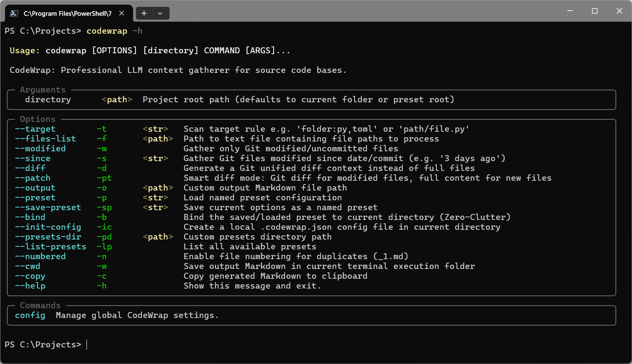This screenshot has width=632, height=364.
Task: Click the '--files-list' option text
Action: (46, 139)
